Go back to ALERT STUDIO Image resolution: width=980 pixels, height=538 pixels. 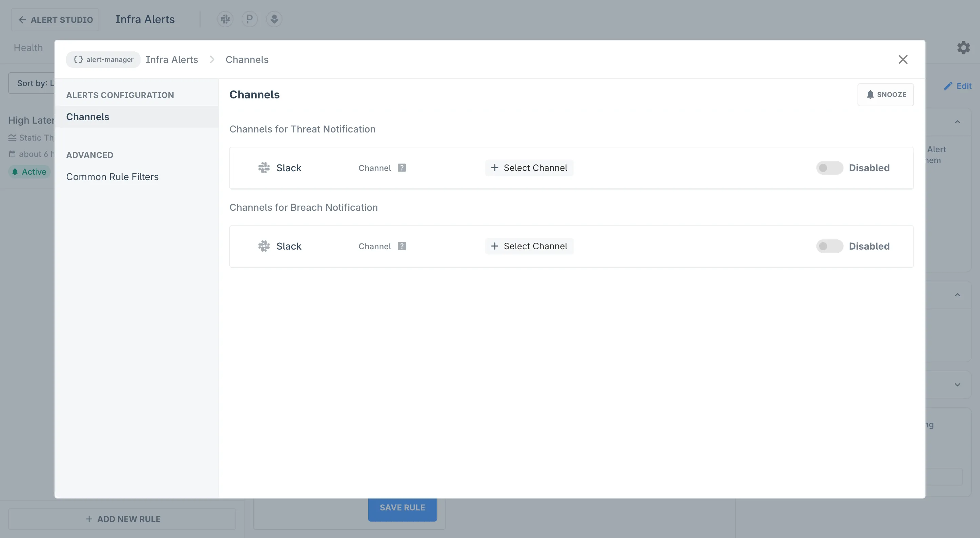pyautogui.click(x=55, y=20)
